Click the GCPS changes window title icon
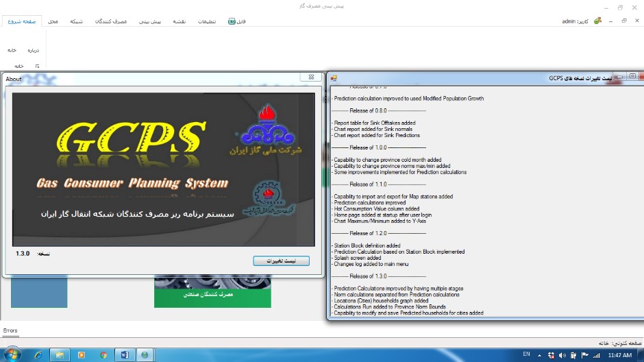Image resolution: width=644 pixels, height=362 pixels. pyautogui.click(x=334, y=78)
